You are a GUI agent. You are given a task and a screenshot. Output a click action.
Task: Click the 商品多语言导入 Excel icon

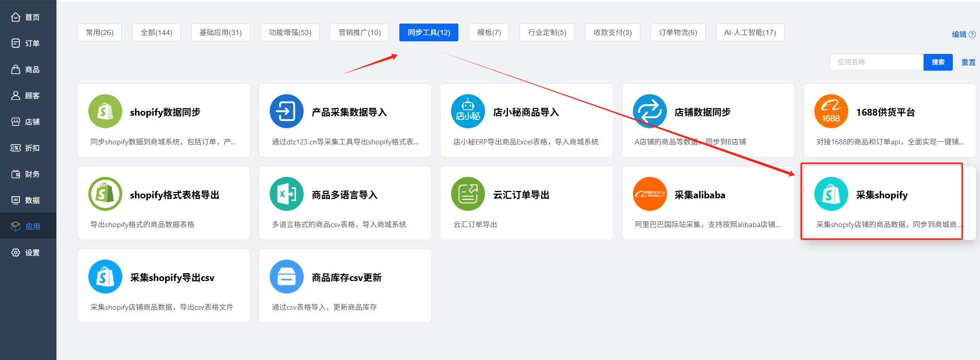point(286,194)
